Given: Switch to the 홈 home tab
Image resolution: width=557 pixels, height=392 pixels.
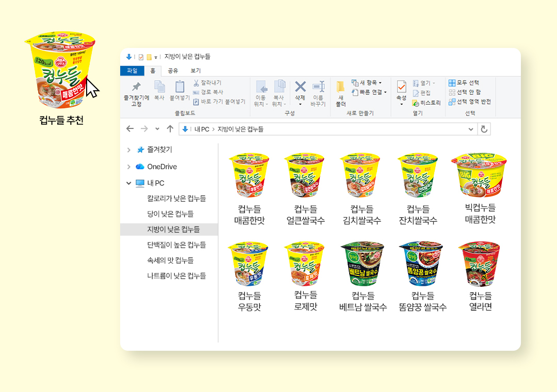Looking at the screenshot, I should [x=153, y=71].
